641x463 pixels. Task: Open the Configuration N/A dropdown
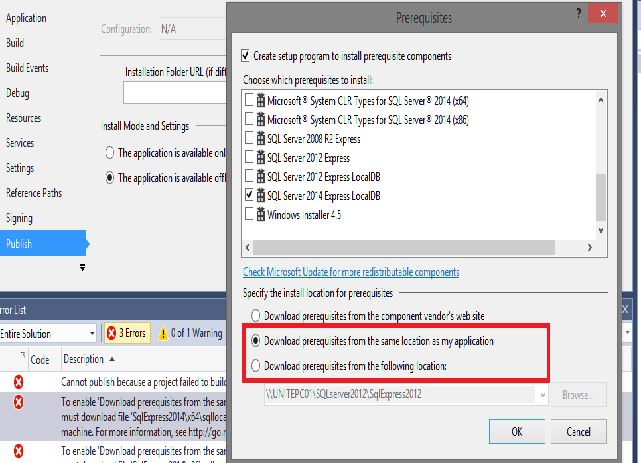192,29
